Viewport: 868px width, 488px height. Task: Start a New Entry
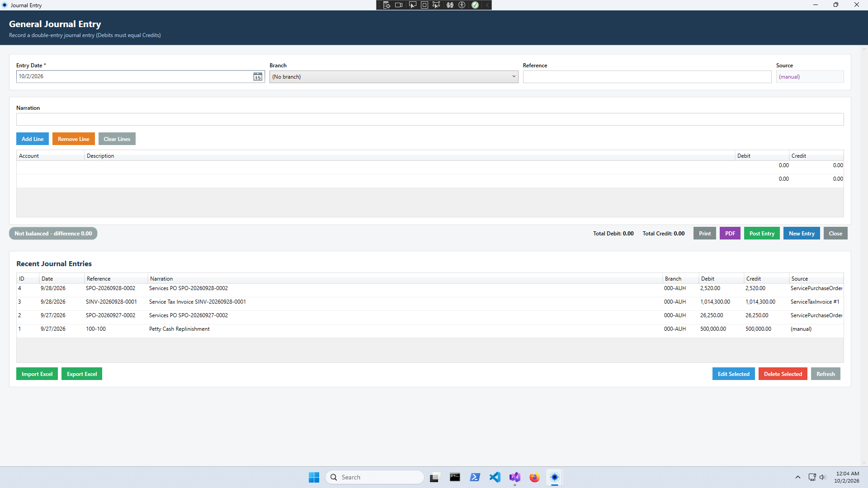[802, 233]
